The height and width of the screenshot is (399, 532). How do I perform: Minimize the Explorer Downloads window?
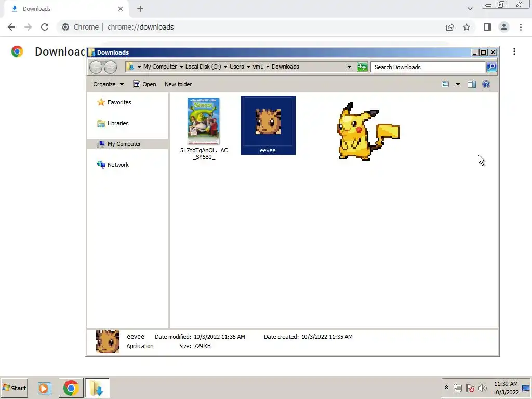tap(475, 52)
